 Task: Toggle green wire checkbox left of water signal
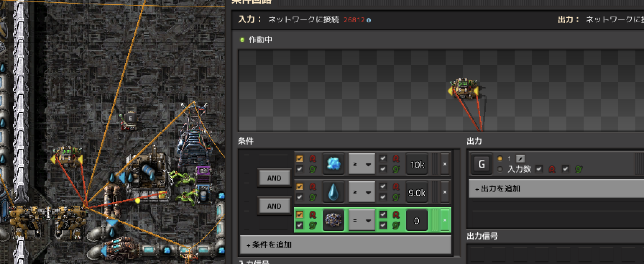tap(300, 197)
